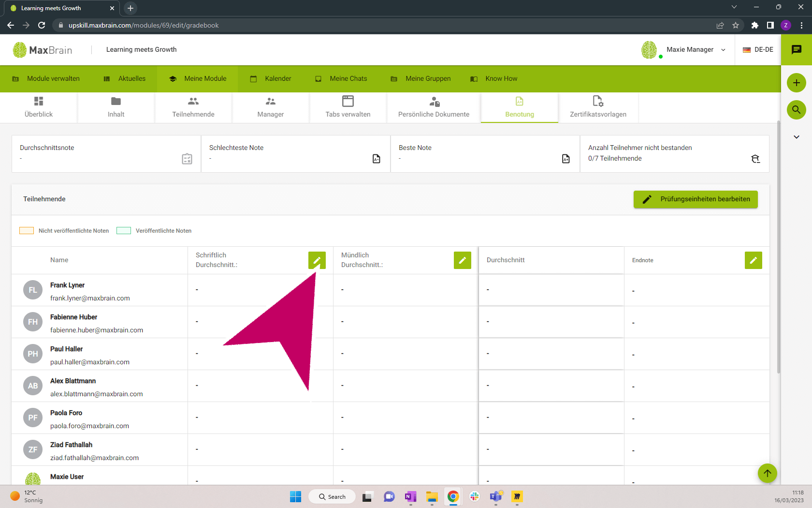Open Meine Chats
The height and width of the screenshot is (508, 812).
point(341,79)
